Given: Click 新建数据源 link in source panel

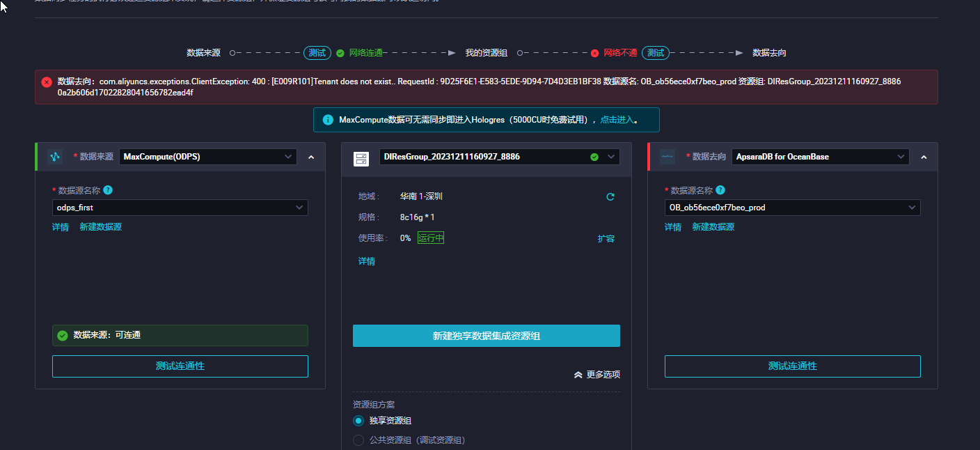Looking at the screenshot, I should click(x=100, y=227).
